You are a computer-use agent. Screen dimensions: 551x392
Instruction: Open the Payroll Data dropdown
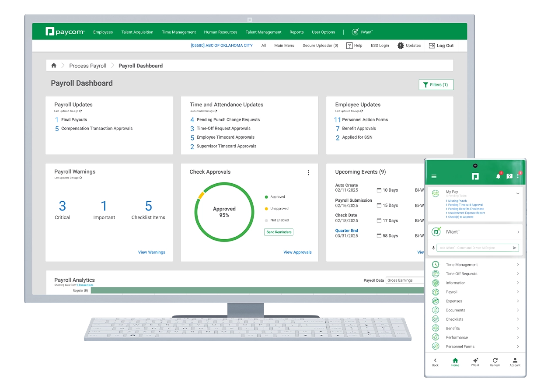(405, 280)
